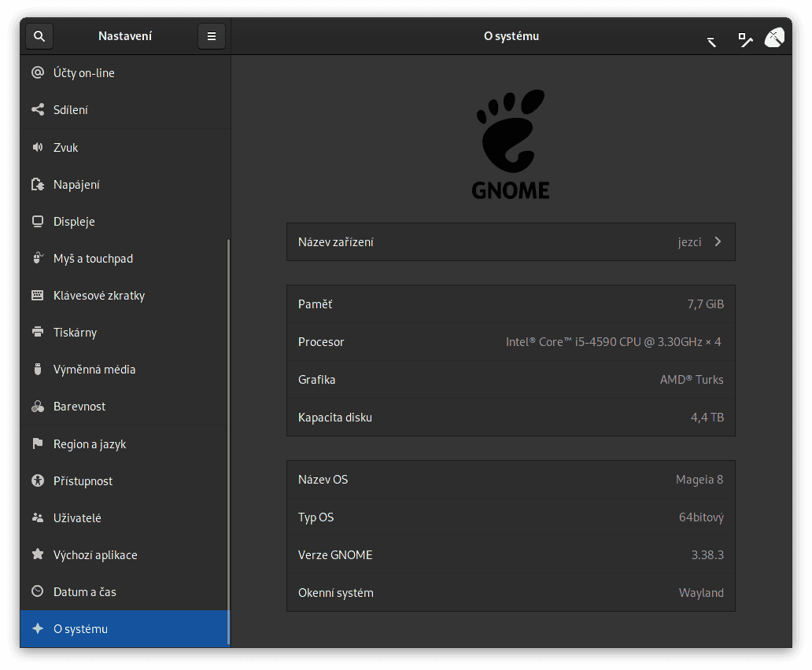The width and height of the screenshot is (812, 670).
Task: Click the Paměť value 7,7 GiB
Action: coord(705,304)
